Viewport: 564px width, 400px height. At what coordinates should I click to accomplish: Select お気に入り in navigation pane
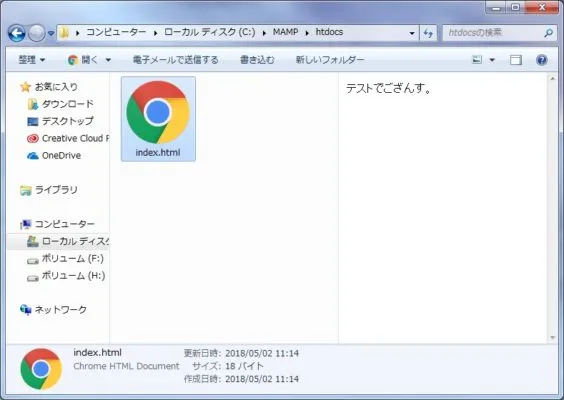click(x=56, y=87)
